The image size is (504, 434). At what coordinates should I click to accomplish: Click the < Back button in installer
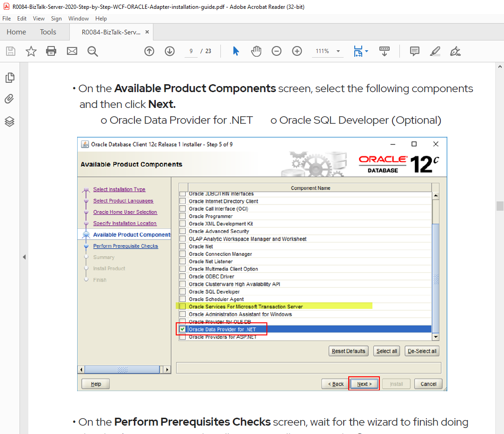[336, 384]
